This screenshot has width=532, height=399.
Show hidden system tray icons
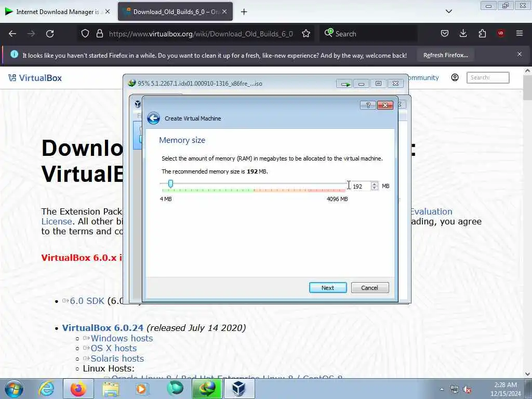click(x=442, y=390)
